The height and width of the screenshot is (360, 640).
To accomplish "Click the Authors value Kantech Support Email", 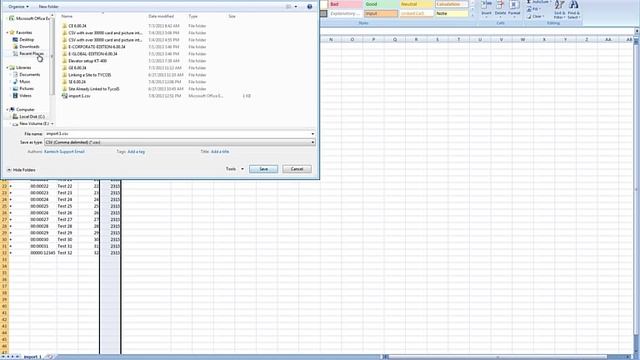I will pyautogui.click(x=64, y=152).
